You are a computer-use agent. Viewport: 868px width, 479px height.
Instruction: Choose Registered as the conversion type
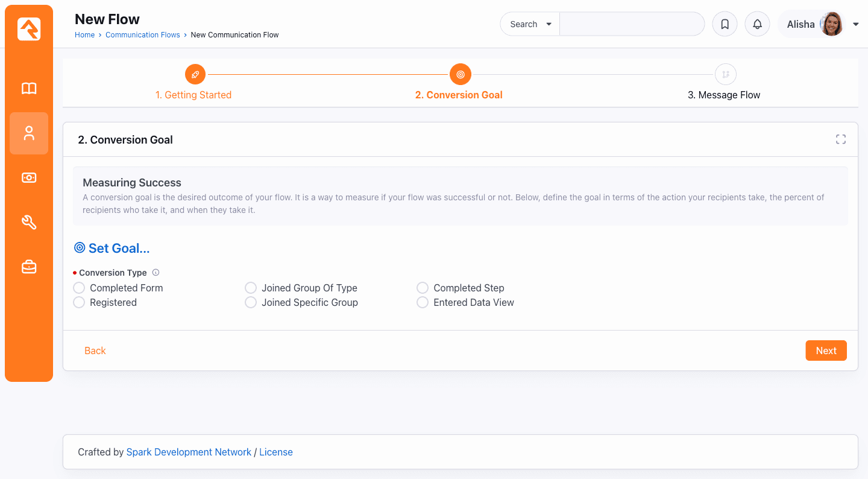(x=78, y=302)
